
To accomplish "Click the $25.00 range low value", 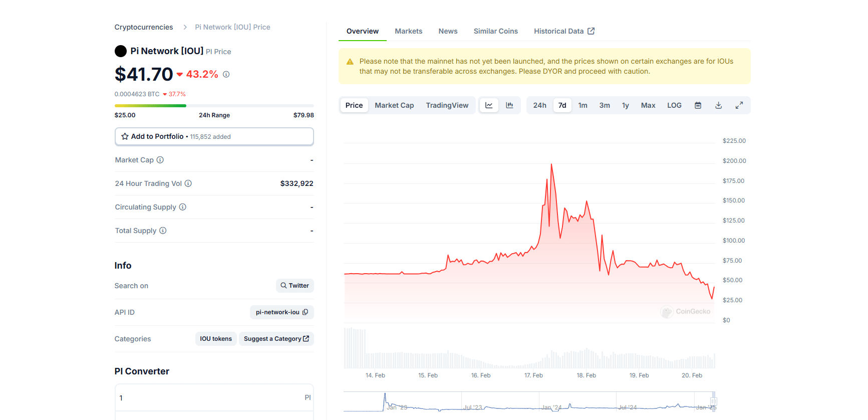I will [125, 115].
